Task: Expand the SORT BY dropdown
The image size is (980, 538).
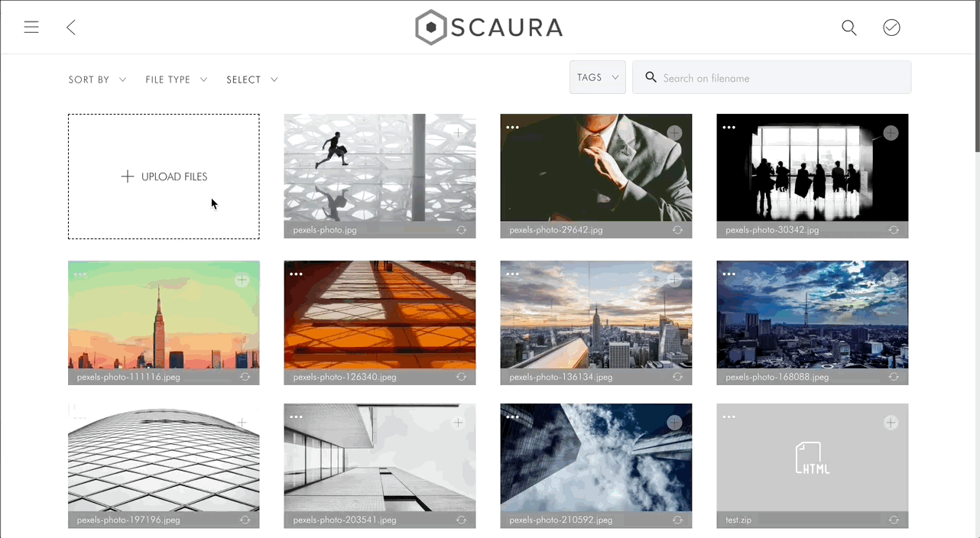Action: (97, 79)
